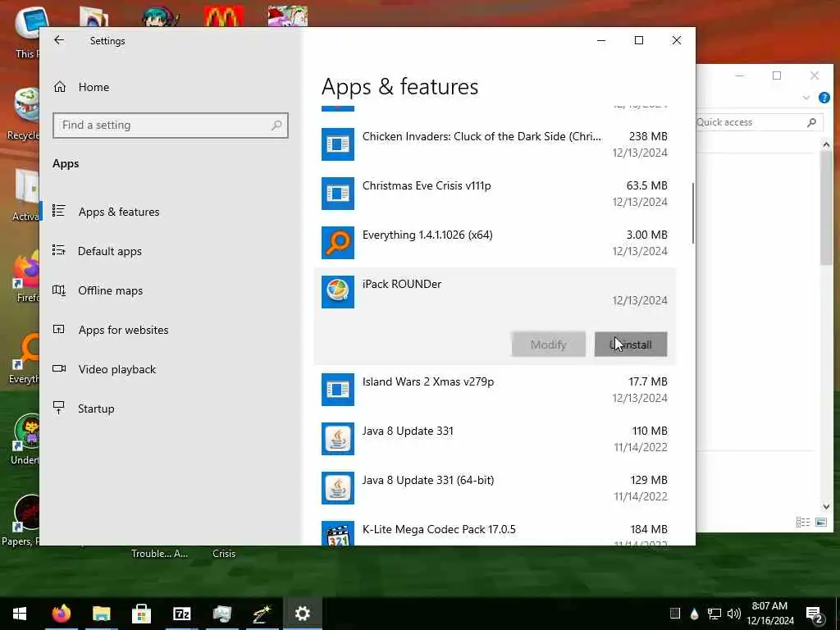This screenshot has width=840, height=630.
Task: Click the Settings app list scrollbar thumb
Action: tap(692, 213)
